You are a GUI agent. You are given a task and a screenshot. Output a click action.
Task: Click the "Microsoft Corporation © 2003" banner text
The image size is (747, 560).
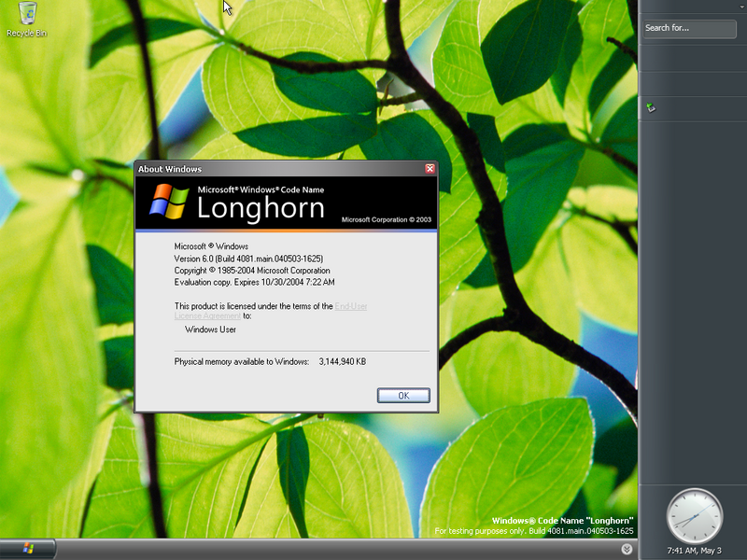click(387, 219)
